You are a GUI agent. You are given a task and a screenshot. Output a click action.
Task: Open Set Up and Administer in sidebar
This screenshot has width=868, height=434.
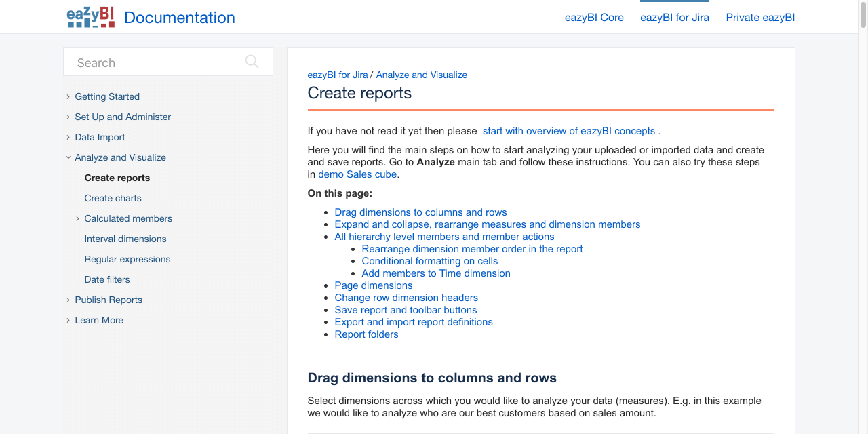coord(123,117)
